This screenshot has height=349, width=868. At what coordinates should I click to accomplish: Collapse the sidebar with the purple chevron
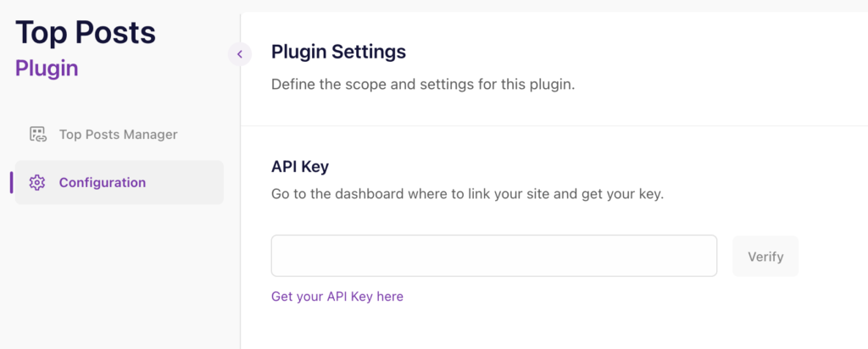pos(240,54)
